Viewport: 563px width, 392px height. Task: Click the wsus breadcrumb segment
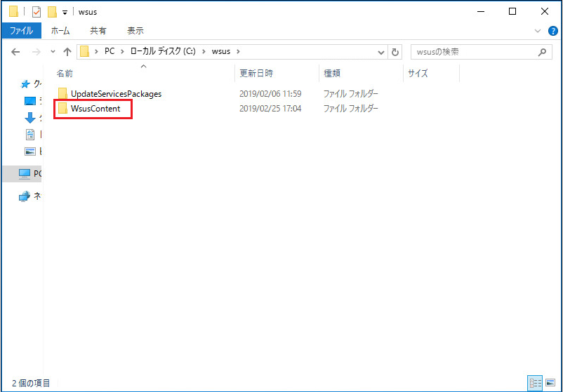(x=221, y=51)
